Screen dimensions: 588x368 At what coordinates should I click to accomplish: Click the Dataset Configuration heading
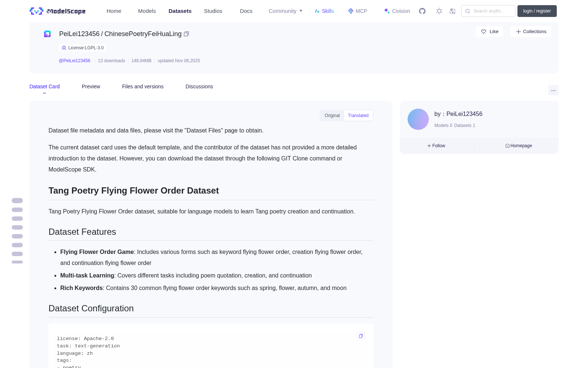(x=91, y=308)
